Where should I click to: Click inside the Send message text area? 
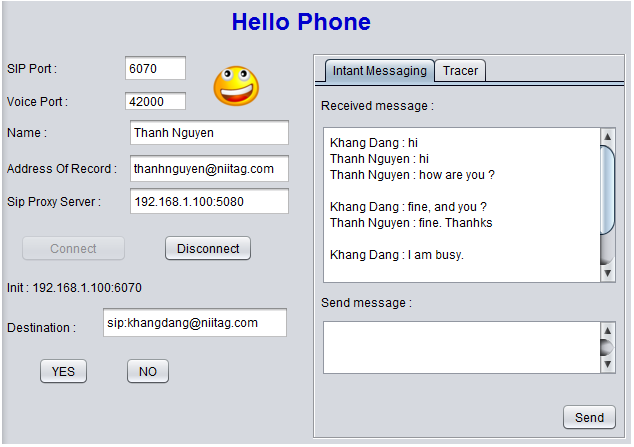[x=462, y=348]
